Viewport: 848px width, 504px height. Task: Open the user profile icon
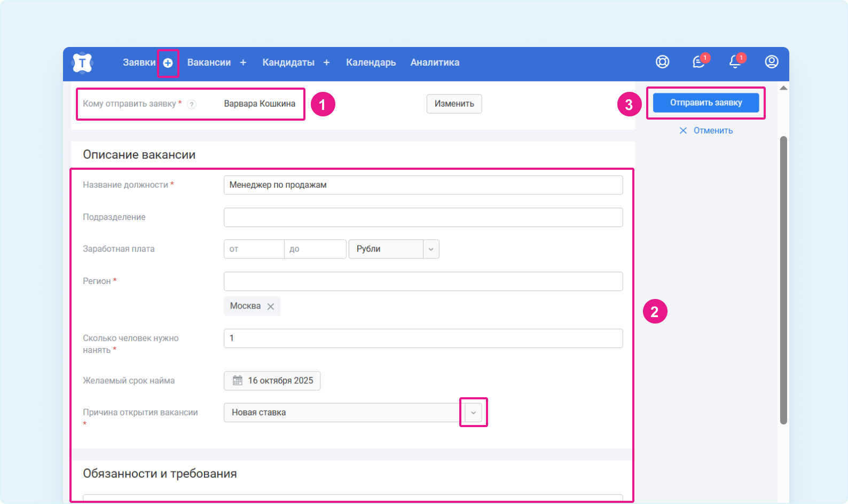point(771,62)
